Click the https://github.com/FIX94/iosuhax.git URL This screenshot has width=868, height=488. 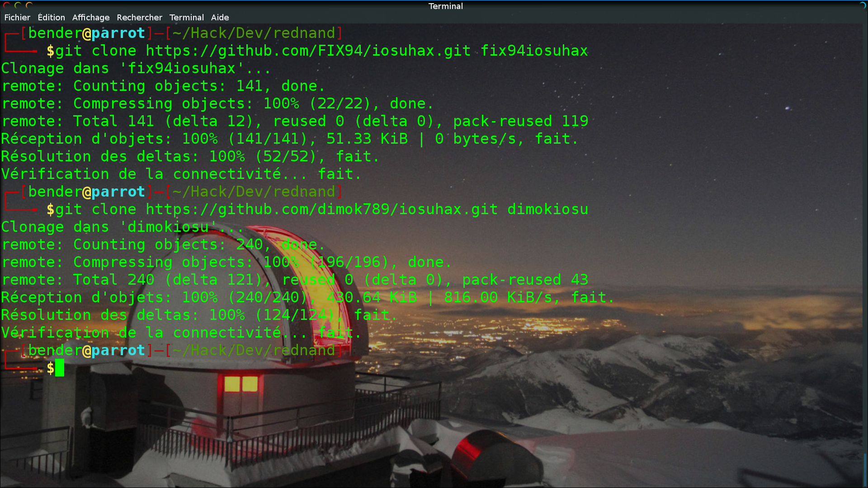click(x=308, y=51)
